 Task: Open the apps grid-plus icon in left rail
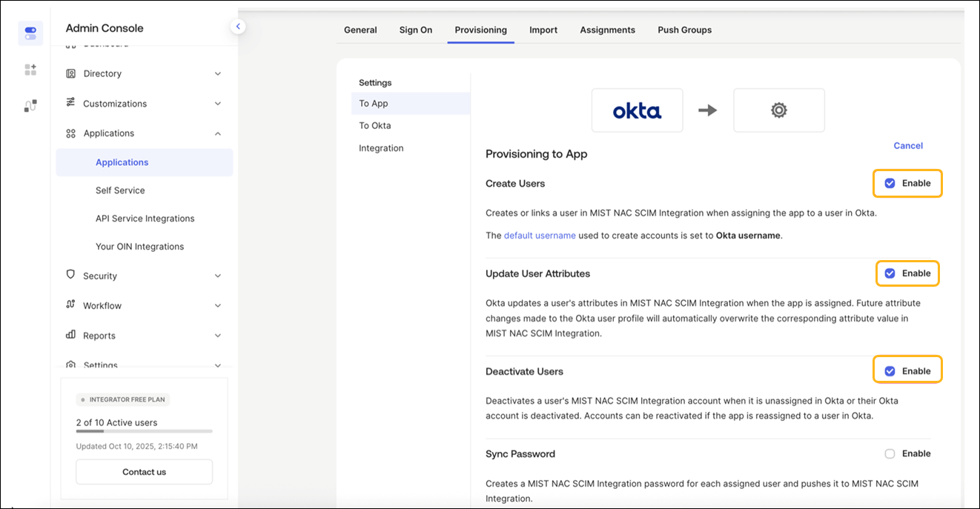(30, 70)
